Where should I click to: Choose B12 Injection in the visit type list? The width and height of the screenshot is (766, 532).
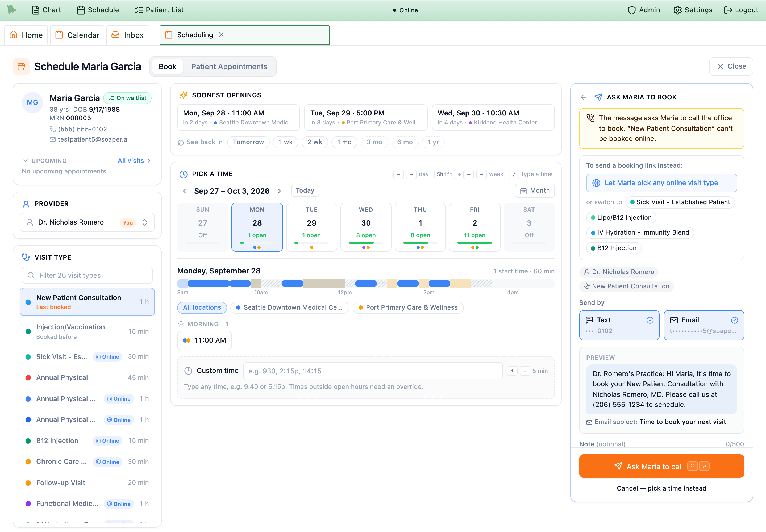click(x=87, y=441)
